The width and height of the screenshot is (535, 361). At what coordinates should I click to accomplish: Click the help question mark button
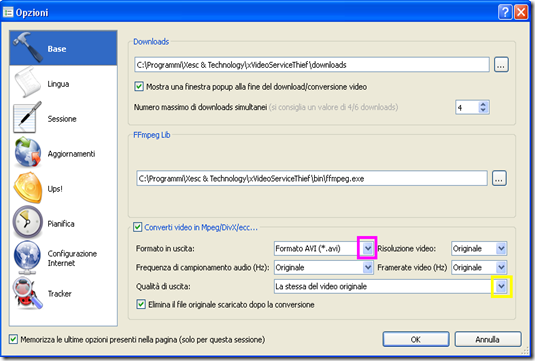[505, 12]
